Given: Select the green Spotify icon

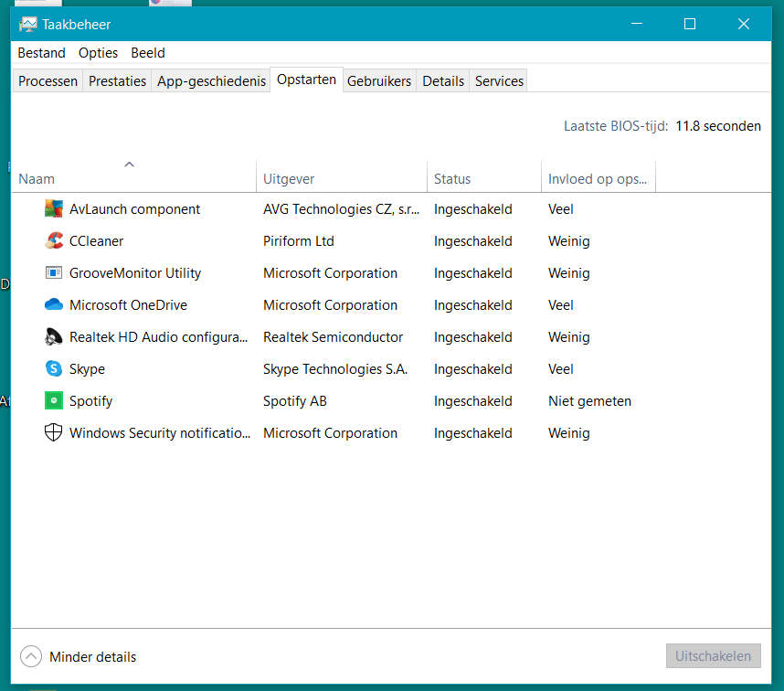Looking at the screenshot, I should tap(54, 401).
